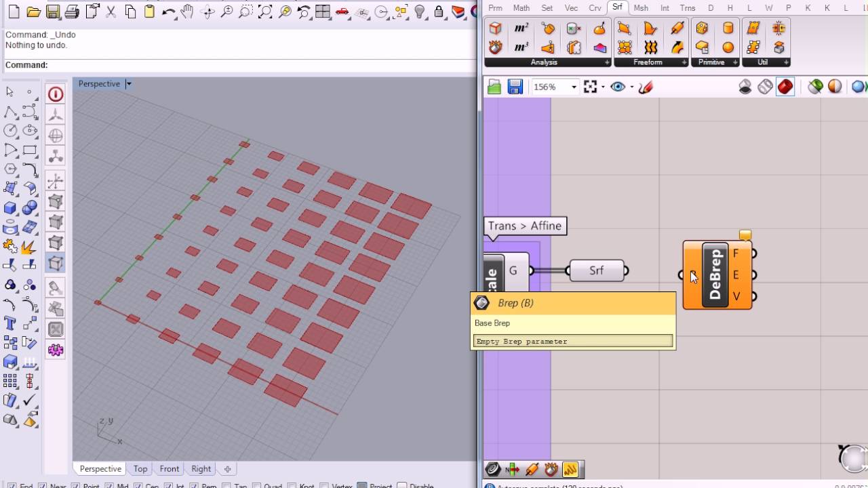Select the Right viewport tab
868x488 pixels.
pos(201,468)
